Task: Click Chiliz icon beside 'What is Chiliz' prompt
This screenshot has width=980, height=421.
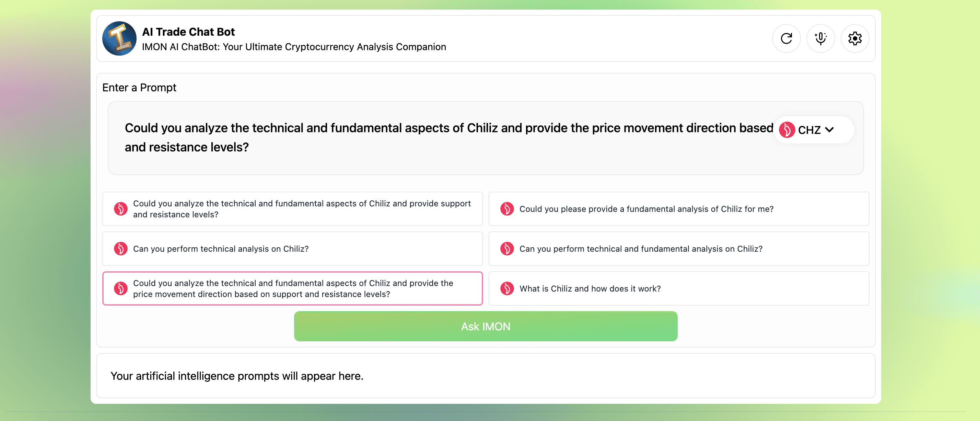Action: 507,288
